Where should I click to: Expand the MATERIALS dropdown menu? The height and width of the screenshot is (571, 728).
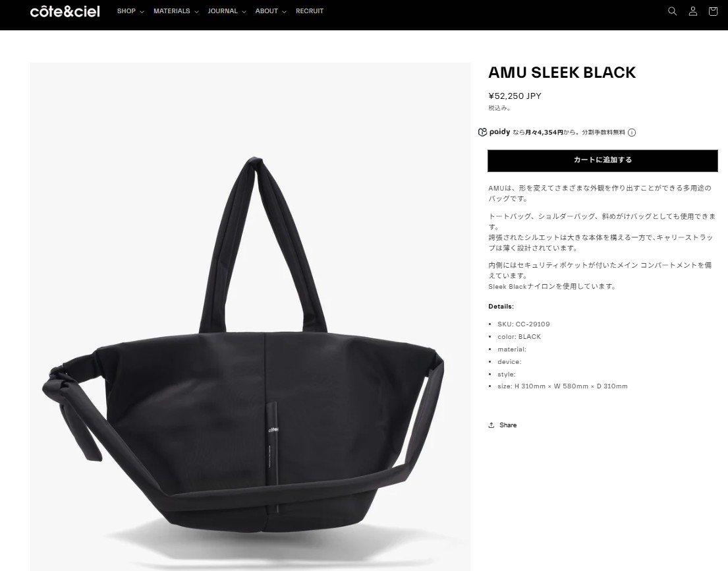(176, 11)
